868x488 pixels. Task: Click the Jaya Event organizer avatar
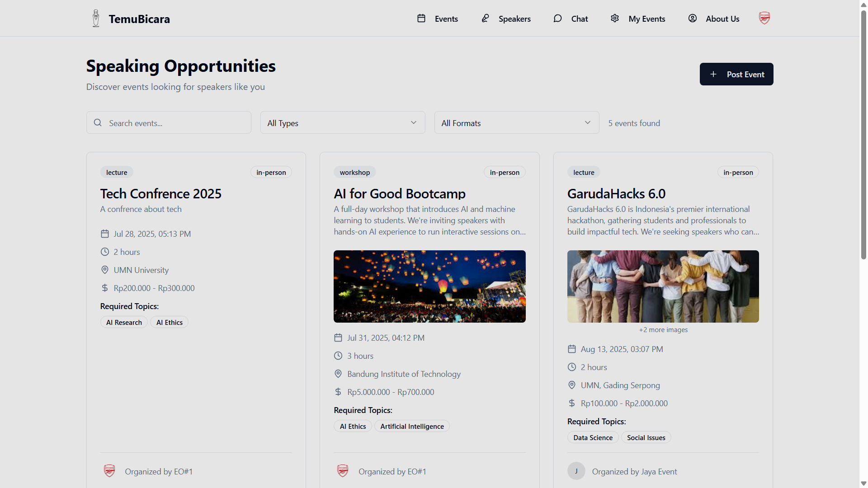[576, 471]
